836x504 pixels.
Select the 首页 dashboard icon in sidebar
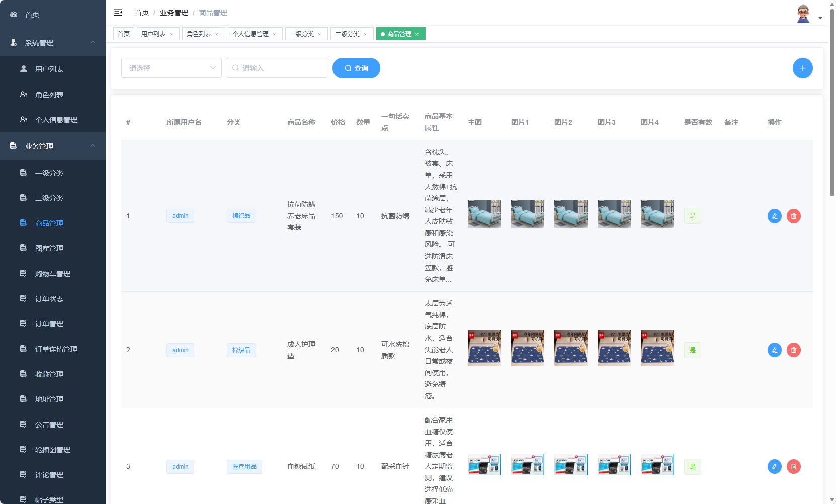click(13, 14)
